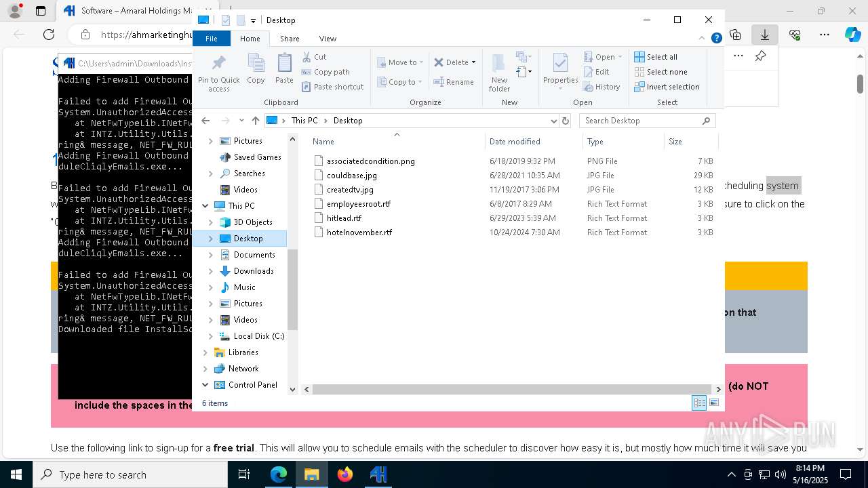The image size is (868, 488).
Task: Open the Open button dropdown arrow
Action: click(620, 57)
